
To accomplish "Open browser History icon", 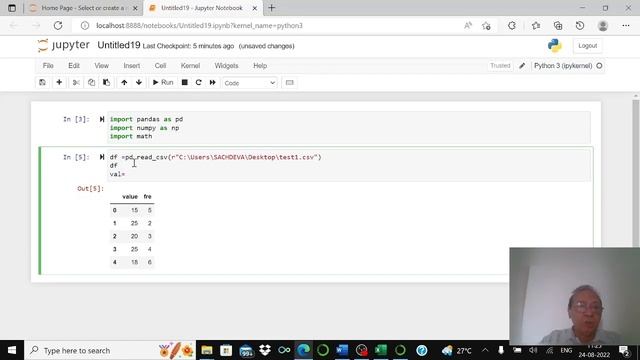I will 580,26.
